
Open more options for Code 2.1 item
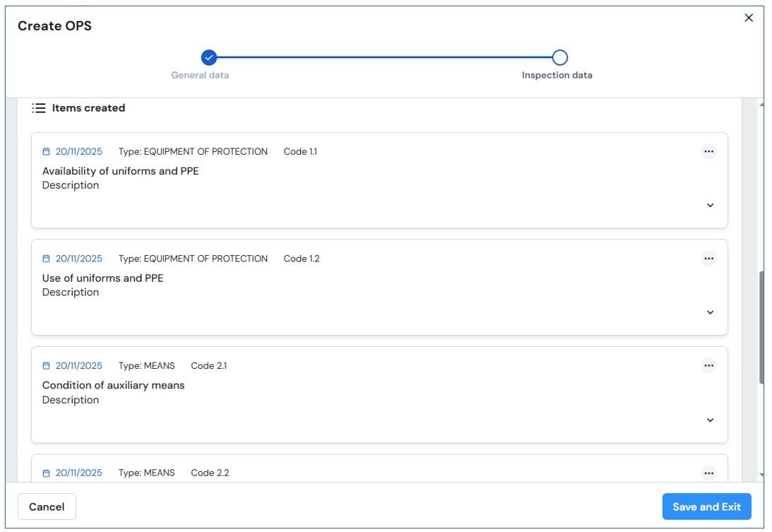tap(708, 366)
